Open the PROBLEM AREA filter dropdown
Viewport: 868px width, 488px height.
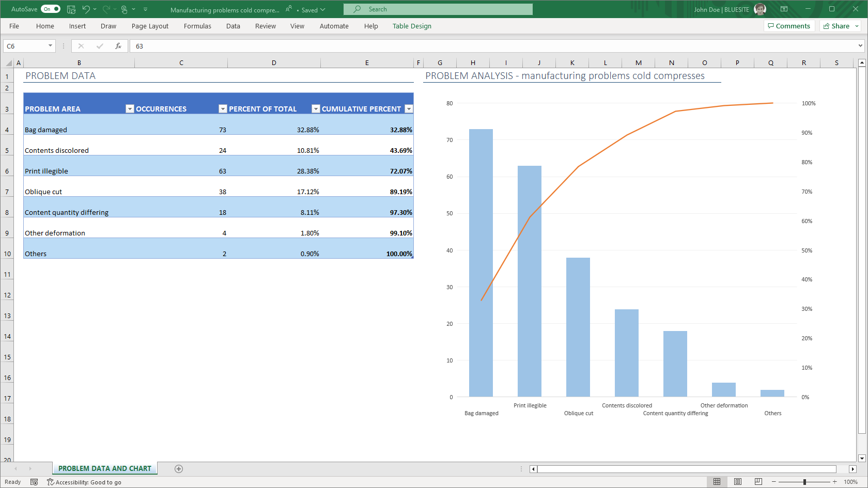[130, 108]
